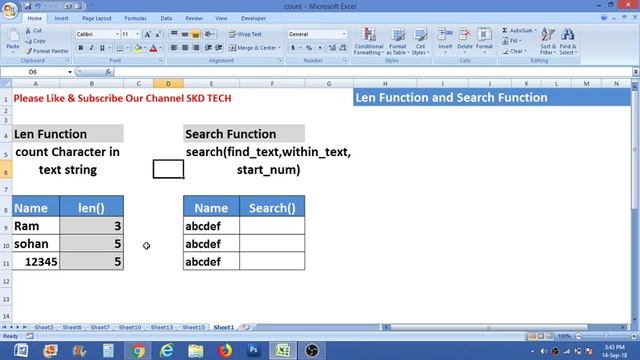The height and width of the screenshot is (360, 640).
Task: Click the Decrease Indent icon
Action: (x=208, y=48)
